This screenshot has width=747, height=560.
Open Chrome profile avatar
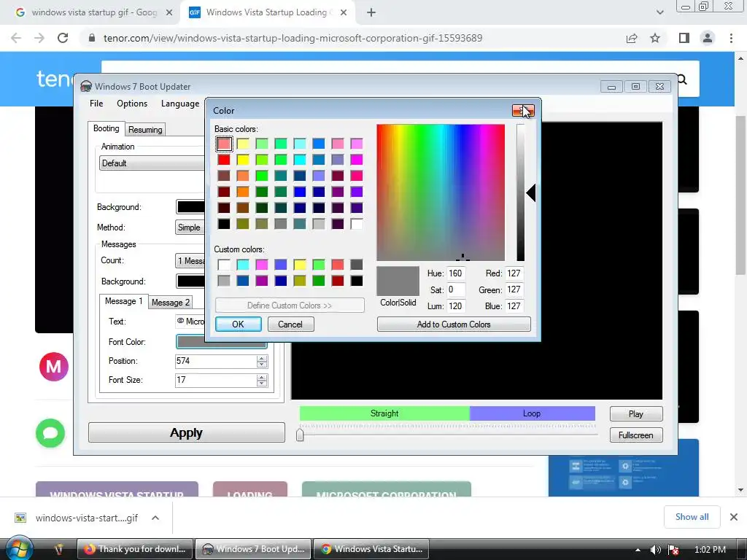tap(708, 38)
